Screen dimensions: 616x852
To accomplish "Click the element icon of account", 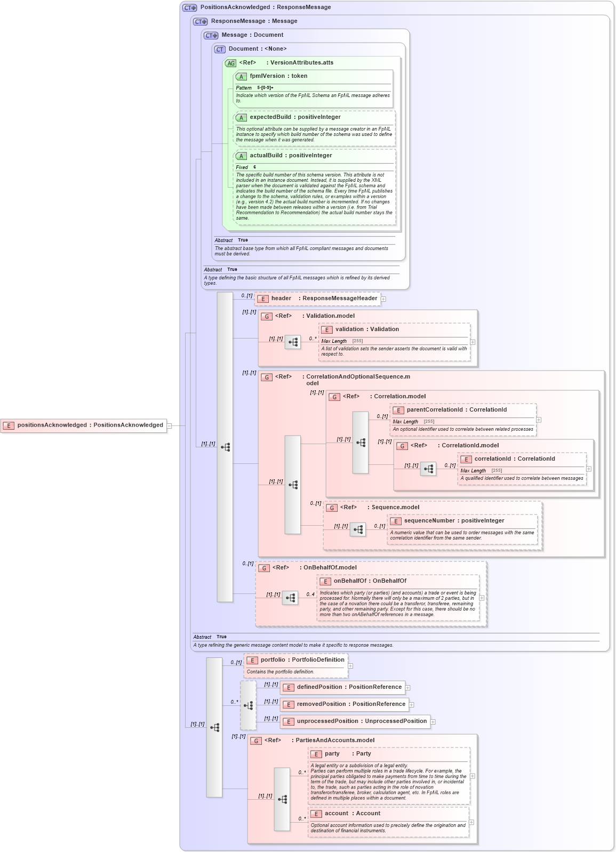I will [x=316, y=814].
